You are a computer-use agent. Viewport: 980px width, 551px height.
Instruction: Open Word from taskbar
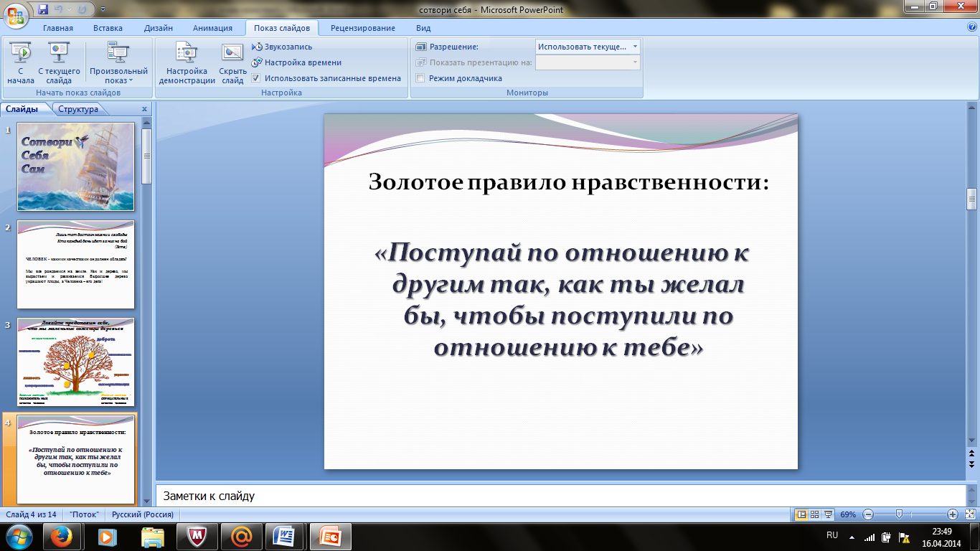pos(285,537)
